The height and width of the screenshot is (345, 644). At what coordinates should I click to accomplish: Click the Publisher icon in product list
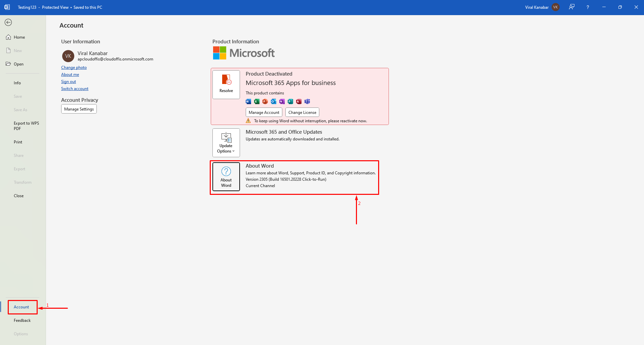tap(290, 101)
